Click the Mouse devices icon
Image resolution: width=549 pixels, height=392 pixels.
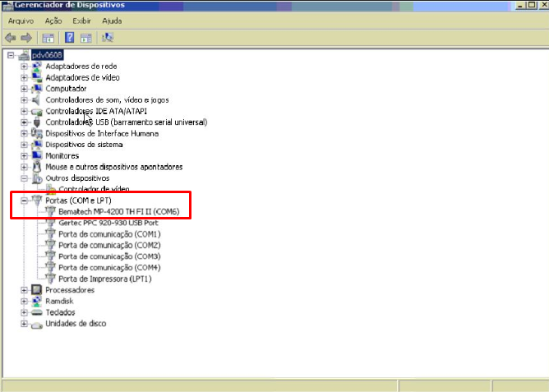(37, 167)
